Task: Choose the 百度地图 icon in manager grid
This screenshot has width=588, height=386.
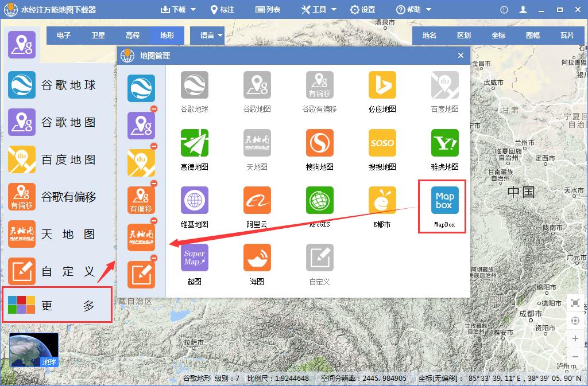Action: (445, 85)
